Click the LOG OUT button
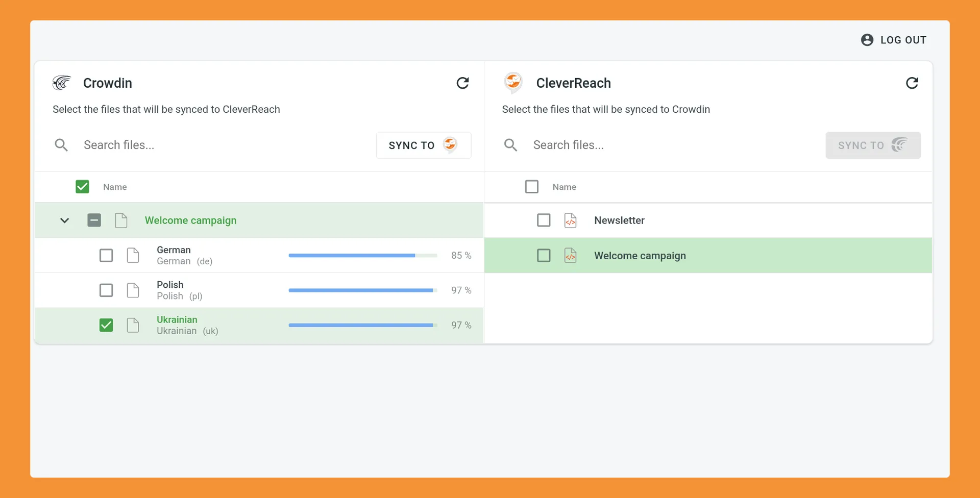Viewport: 980px width, 498px height. (x=893, y=40)
